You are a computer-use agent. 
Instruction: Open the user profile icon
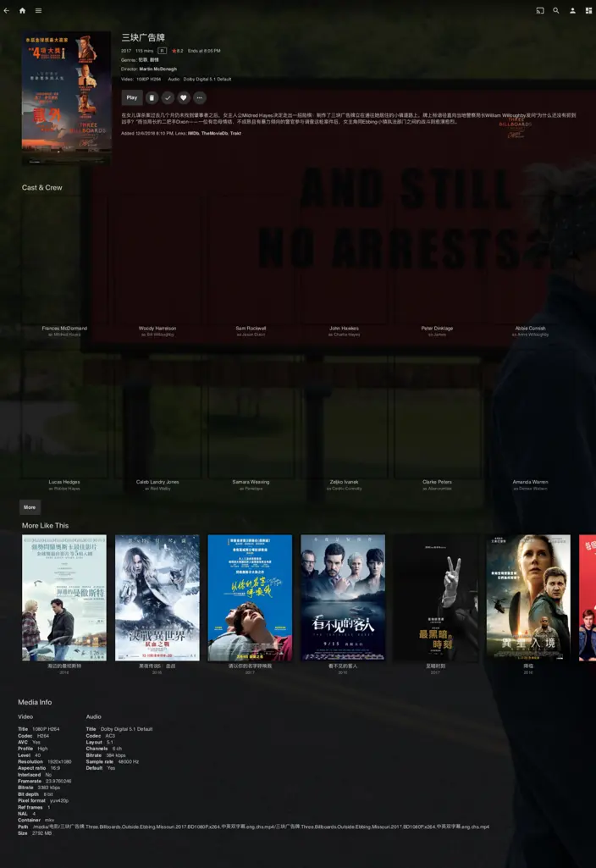click(x=572, y=11)
